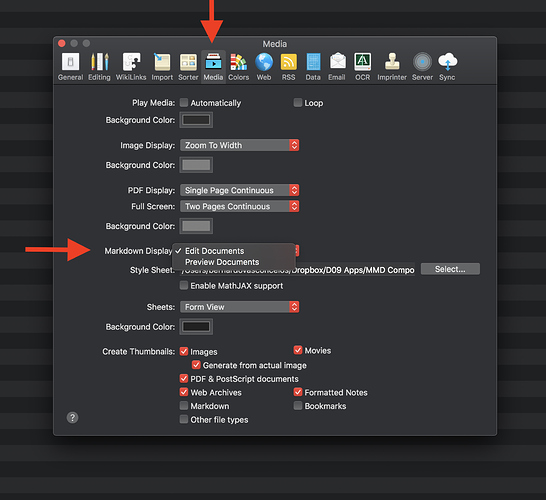Open the Colors preferences pane

pyautogui.click(x=239, y=67)
